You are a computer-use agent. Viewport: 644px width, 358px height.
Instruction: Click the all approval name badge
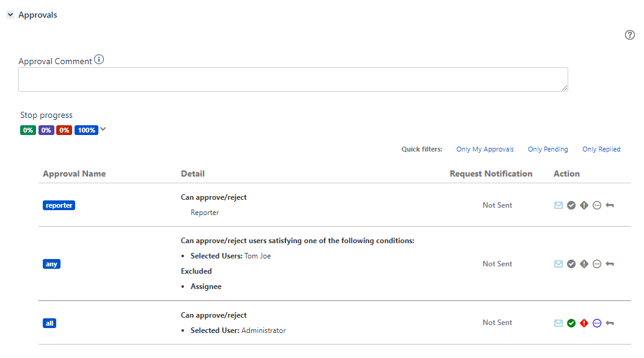coord(49,323)
